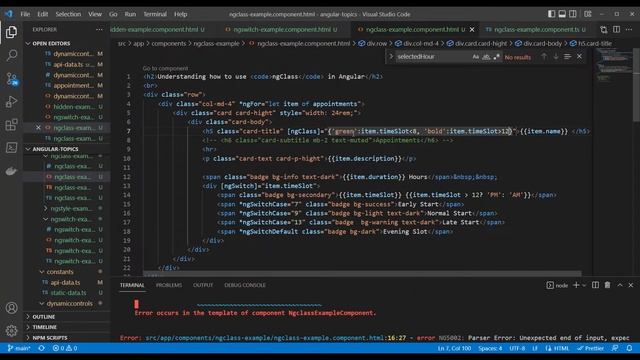
Task: Toggle Match Whole Word in find
Action: pos(486,57)
